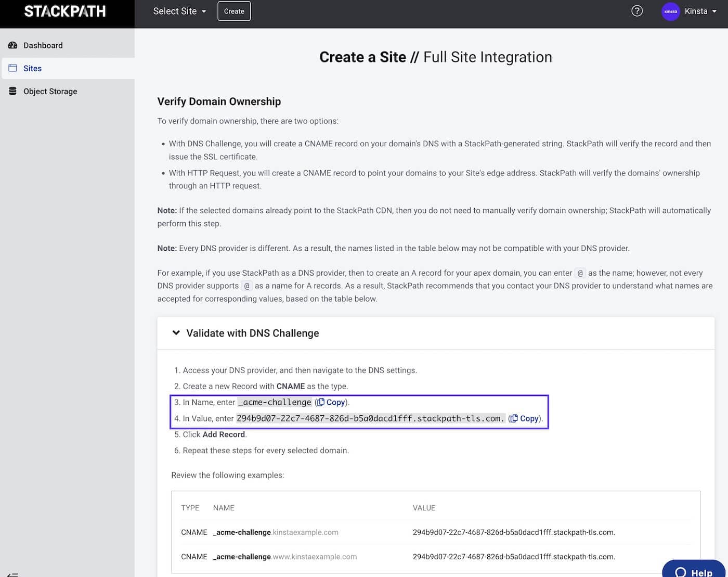Viewport: 728px width, 577px height.
Task: Open the help question mark icon
Action: click(x=637, y=11)
